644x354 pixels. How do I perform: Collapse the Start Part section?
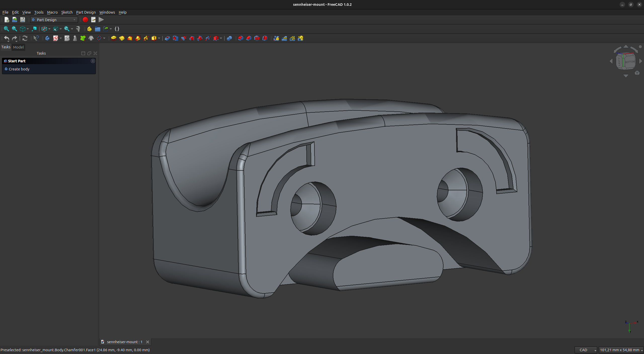(x=93, y=61)
